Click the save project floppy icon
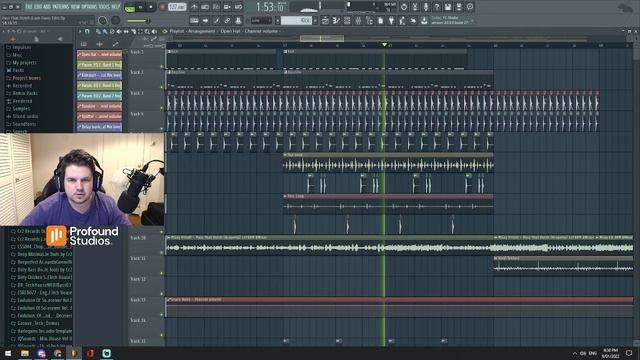The width and height of the screenshot is (640, 360). pos(448,7)
